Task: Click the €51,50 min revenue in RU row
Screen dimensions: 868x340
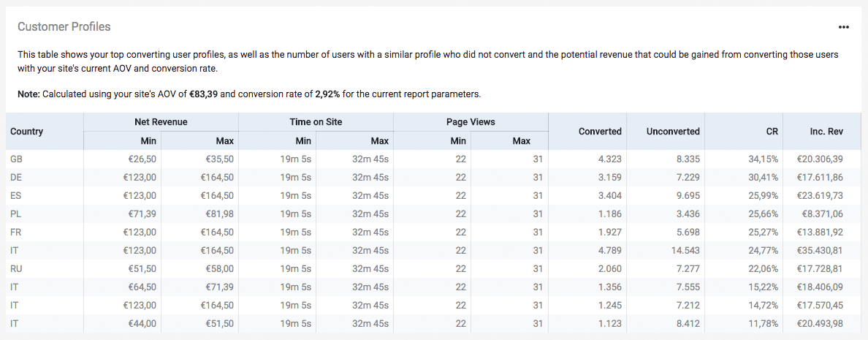Action: [x=143, y=268]
